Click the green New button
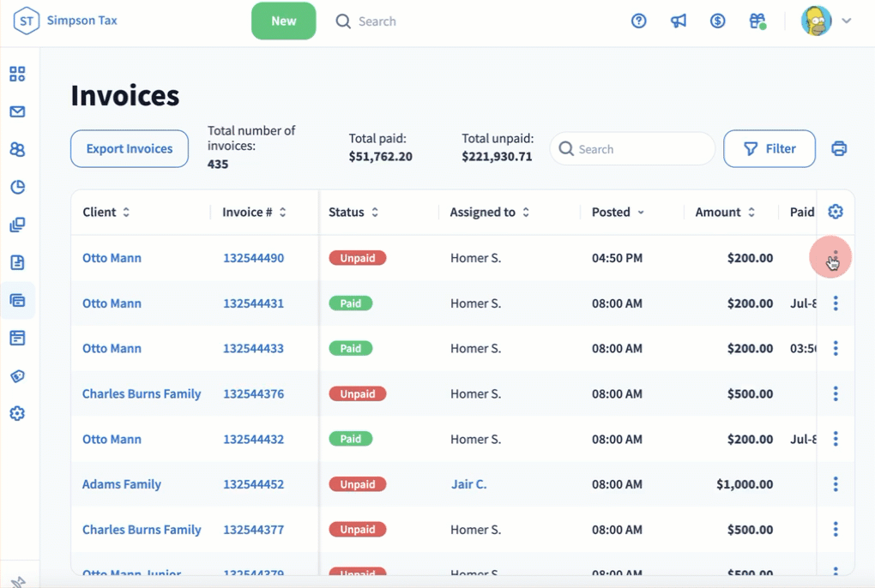 (283, 21)
